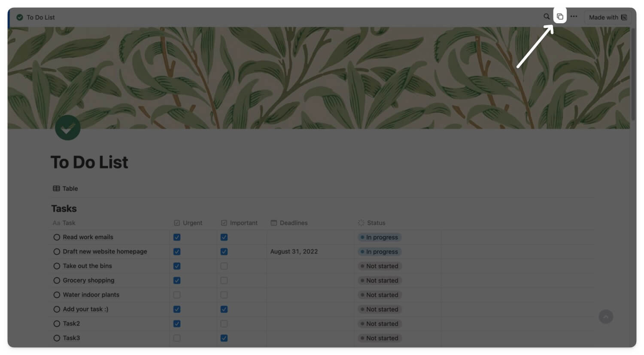Click the search magnifier icon
This screenshot has height=355, width=644.
[546, 17]
